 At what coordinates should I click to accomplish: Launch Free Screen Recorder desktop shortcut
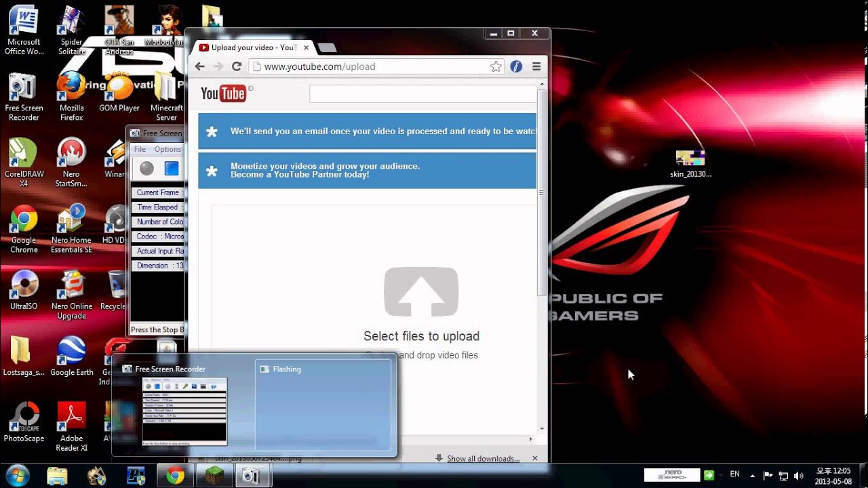click(x=24, y=97)
